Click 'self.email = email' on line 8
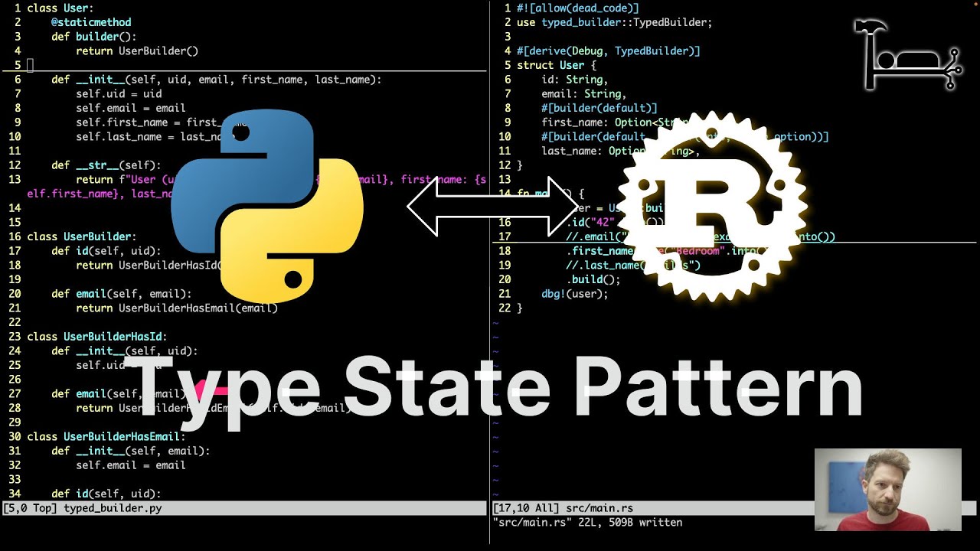 coord(131,108)
